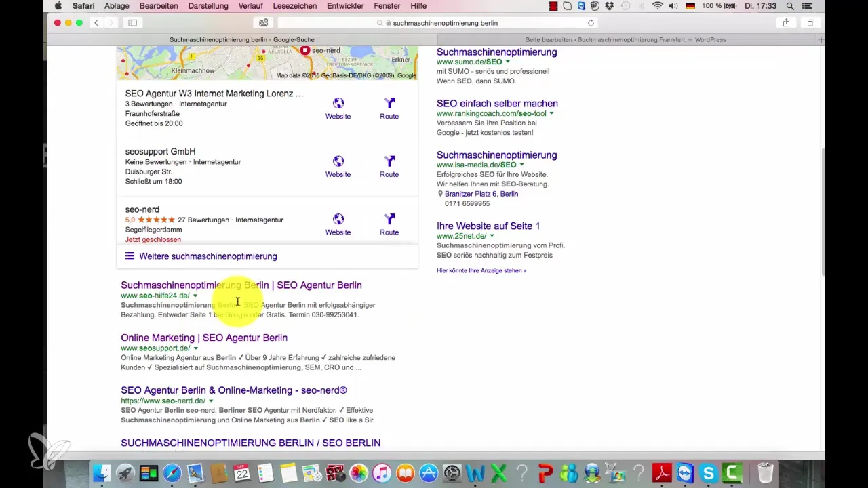Viewport: 868px width, 488px height.
Task: Show all tabs in Safari
Action: 810,22
